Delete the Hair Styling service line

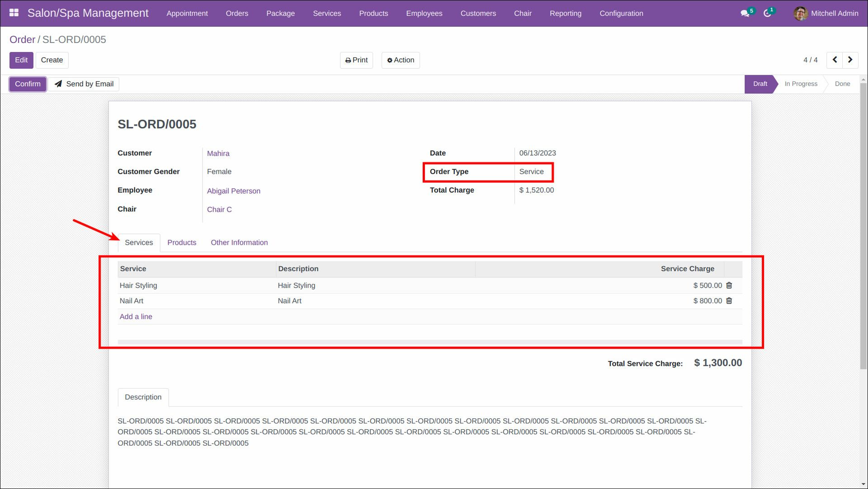click(729, 285)
